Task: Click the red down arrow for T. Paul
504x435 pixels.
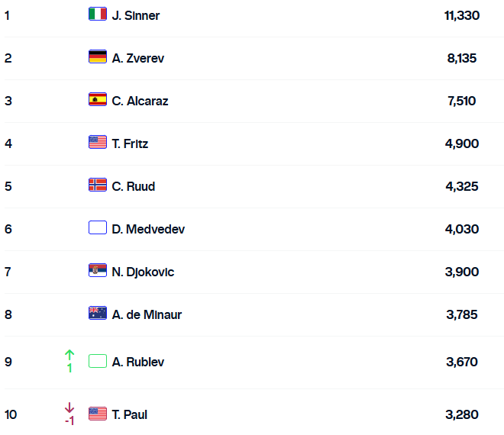Action: pos(69,408)
